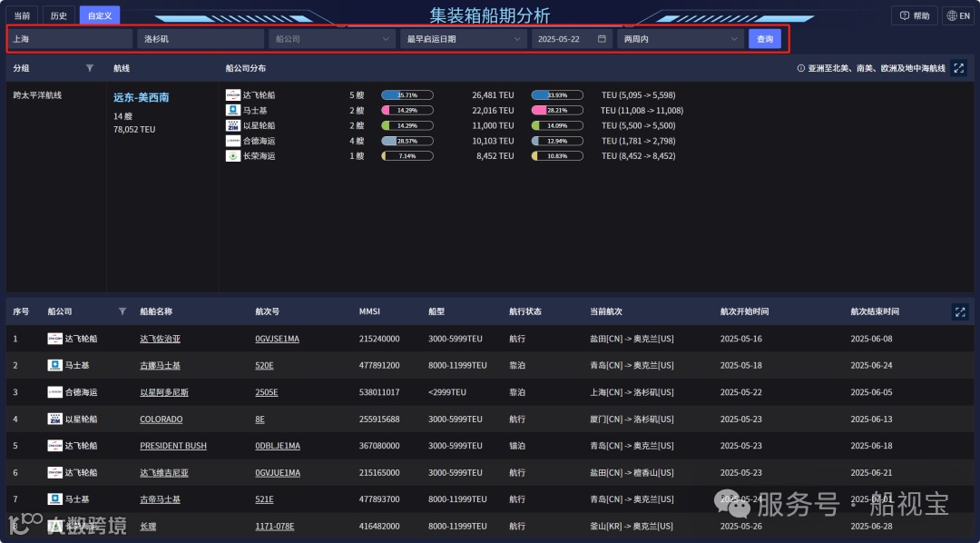Open the 远东-美西南 route link

142,97
